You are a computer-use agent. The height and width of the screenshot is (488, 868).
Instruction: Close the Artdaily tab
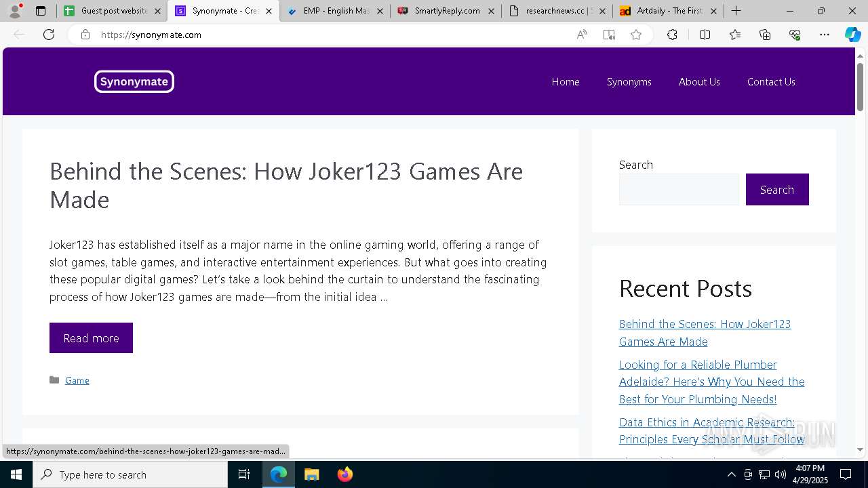[x=713, y=11]
